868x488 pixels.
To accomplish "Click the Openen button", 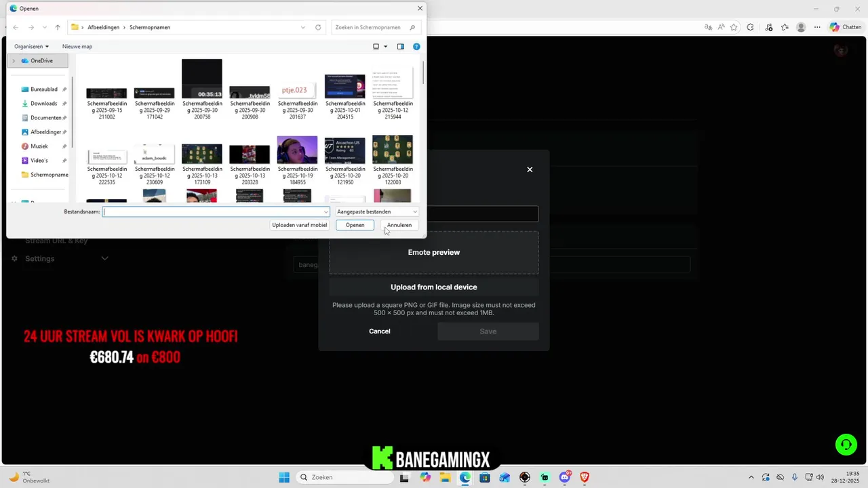I will tap(355, 225).
